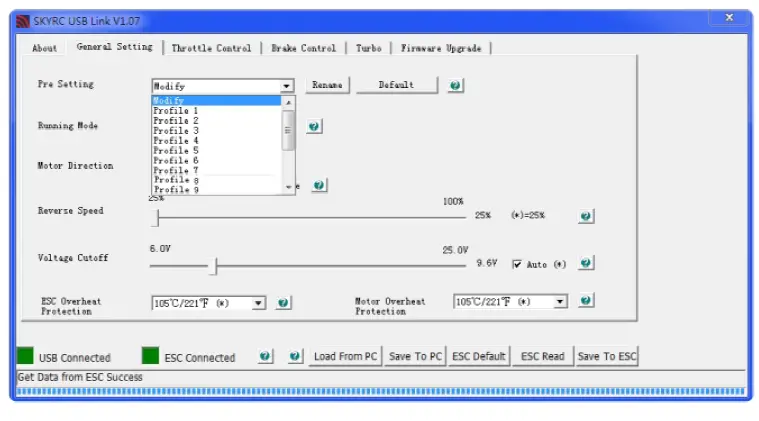
Task: Click the help icon next to ESC Connected
Action: [265, 357]
